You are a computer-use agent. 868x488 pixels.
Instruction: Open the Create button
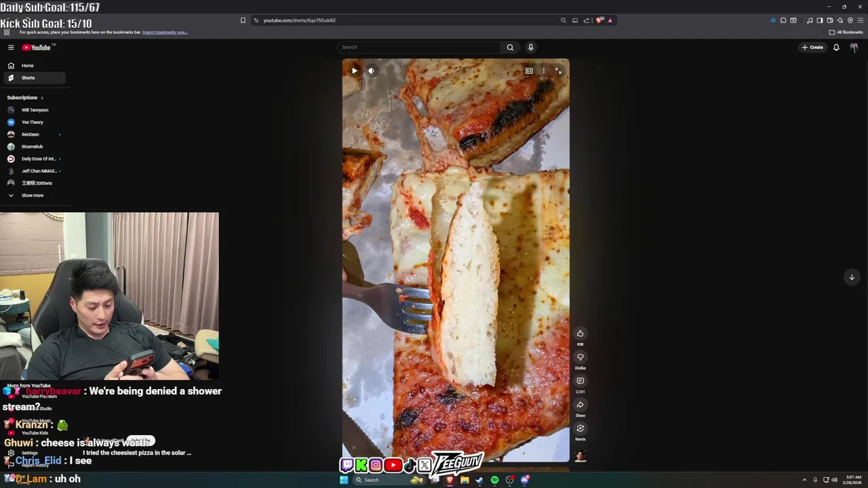click(x=812, y=47)
